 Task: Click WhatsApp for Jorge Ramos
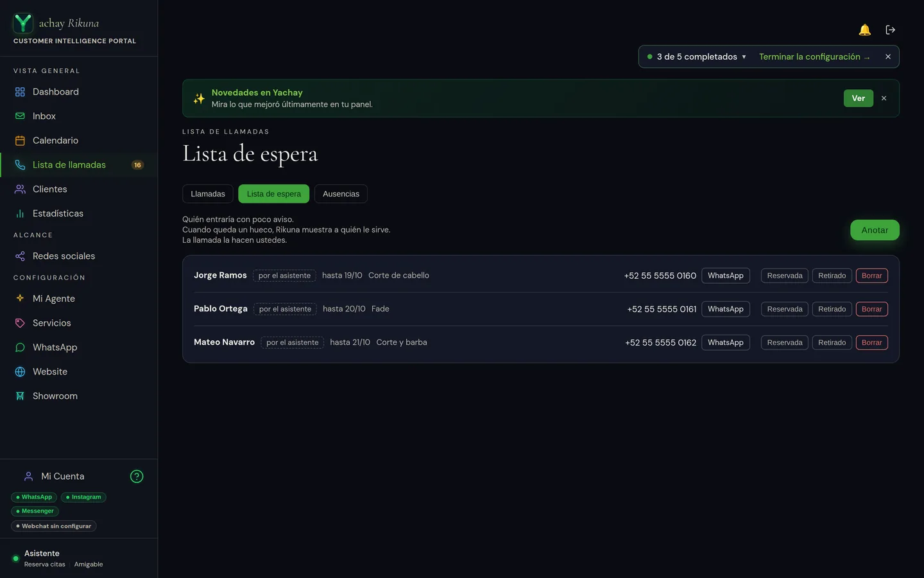pos(725,276)
